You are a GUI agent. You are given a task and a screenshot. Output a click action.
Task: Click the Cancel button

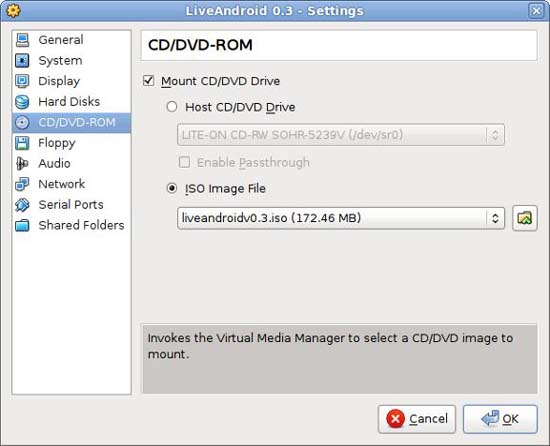(417, 419)
